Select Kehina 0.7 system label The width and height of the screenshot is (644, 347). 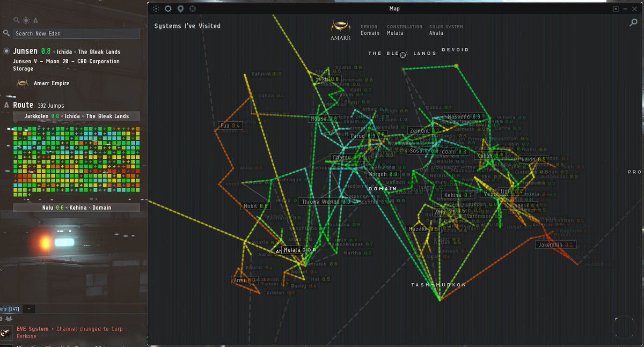tap(458, 195)
